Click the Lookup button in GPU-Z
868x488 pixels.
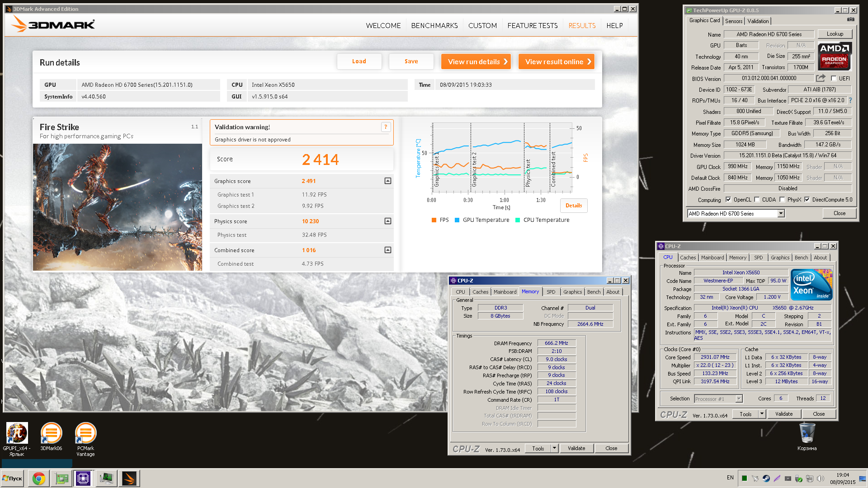[835, 34]
